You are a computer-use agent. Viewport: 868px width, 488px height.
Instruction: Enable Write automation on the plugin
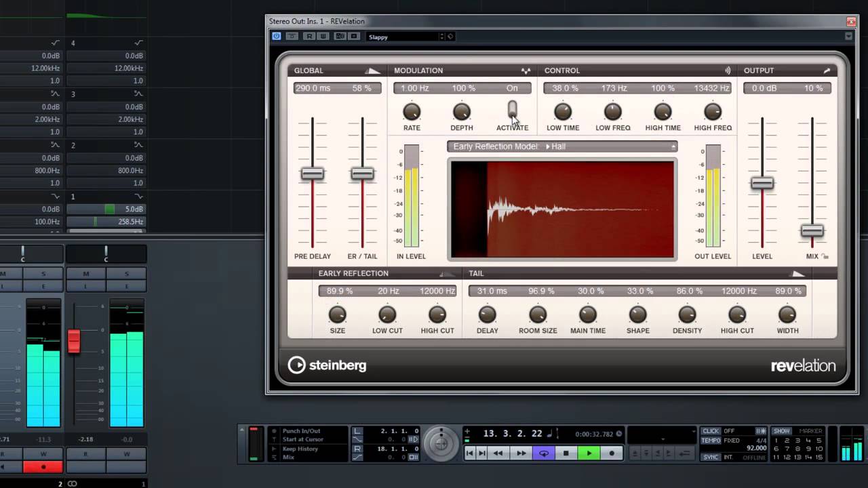pyautogui.click(x=323, y=37)
